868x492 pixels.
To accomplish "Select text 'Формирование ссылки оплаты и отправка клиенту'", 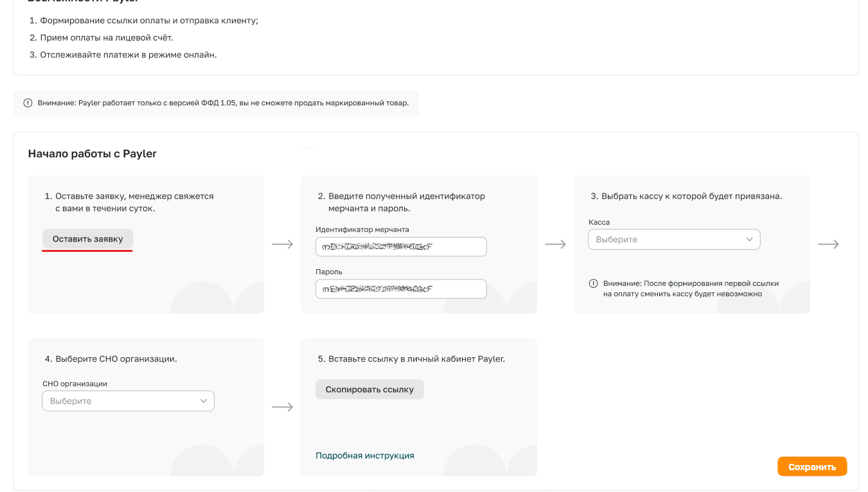I will [x=148, y=21].
